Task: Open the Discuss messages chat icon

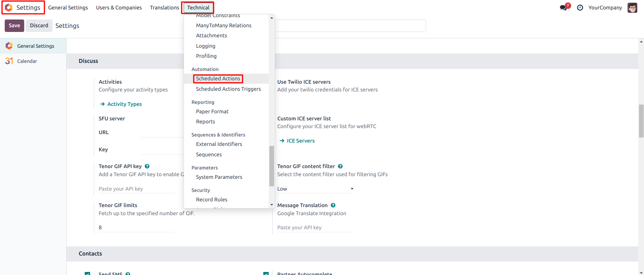Action: [x=564, y=8]
